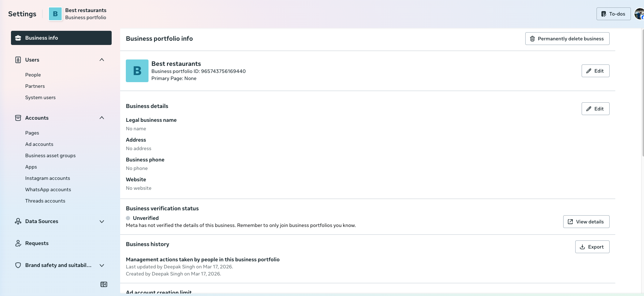Click the page vertical scrollbar

click(643, 93)
